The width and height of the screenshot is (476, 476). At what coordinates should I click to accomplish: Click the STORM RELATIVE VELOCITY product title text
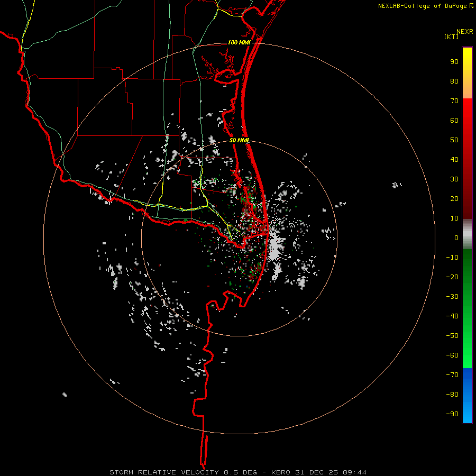pyautogui.click(x=164, y=472)
